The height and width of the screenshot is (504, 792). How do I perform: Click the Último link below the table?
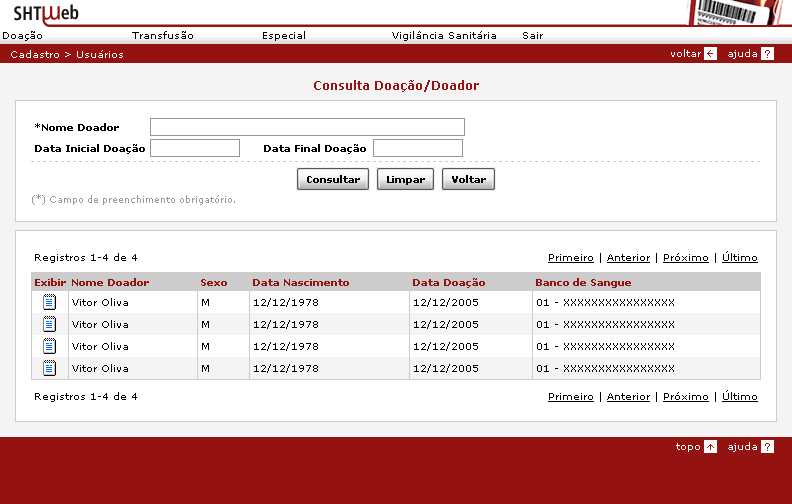coord(739,397)
